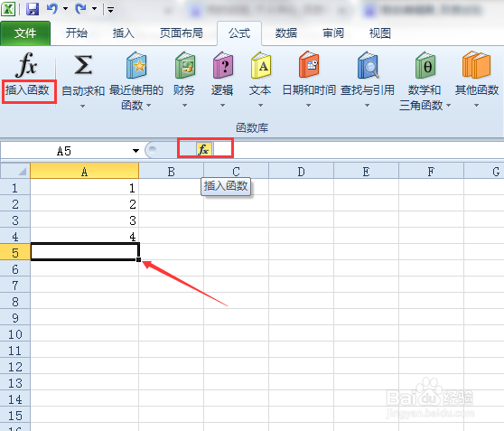Click the Name Box showing A5
This screenshot has width=504, height=431.
pos(64,151)
